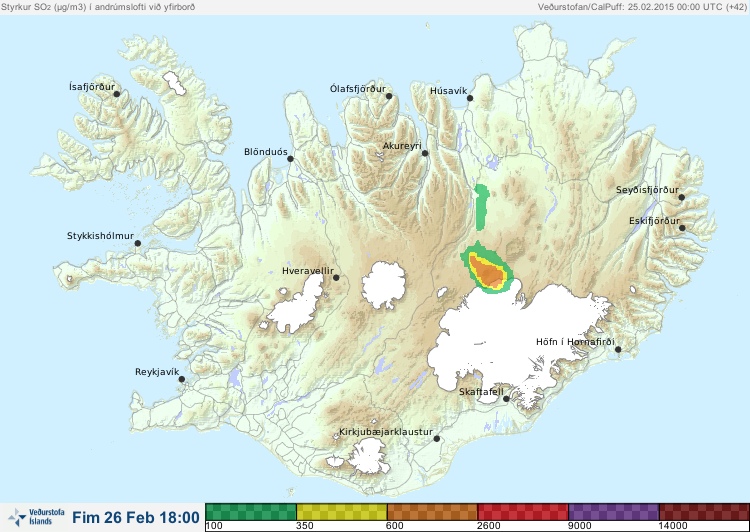
Task: Click the Eskifjörður city dot marker
Action: [x=682, y=228]
